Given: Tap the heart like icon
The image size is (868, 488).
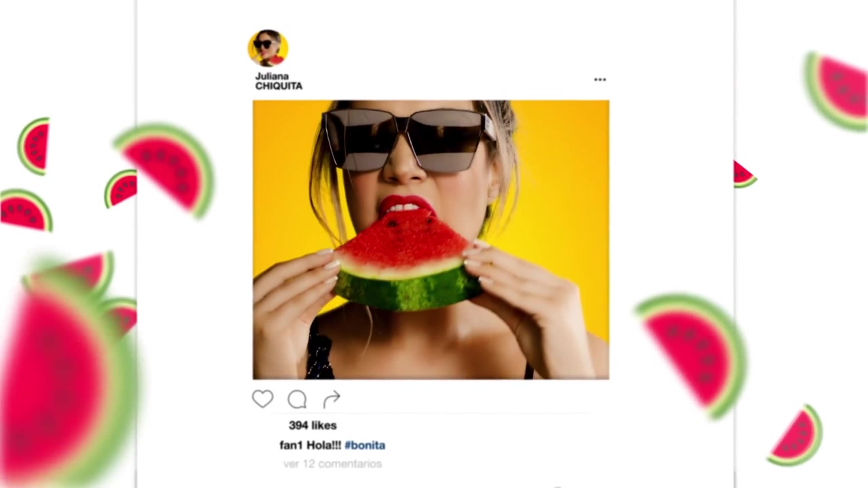Looking at the screenshot, I should coord(262,399).
